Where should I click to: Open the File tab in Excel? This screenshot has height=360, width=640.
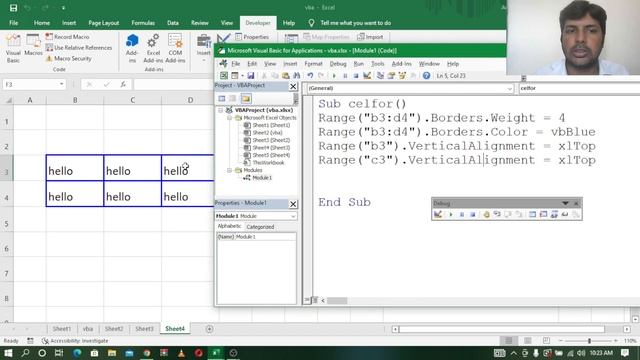pyautogui.click(x=13, y=23)
